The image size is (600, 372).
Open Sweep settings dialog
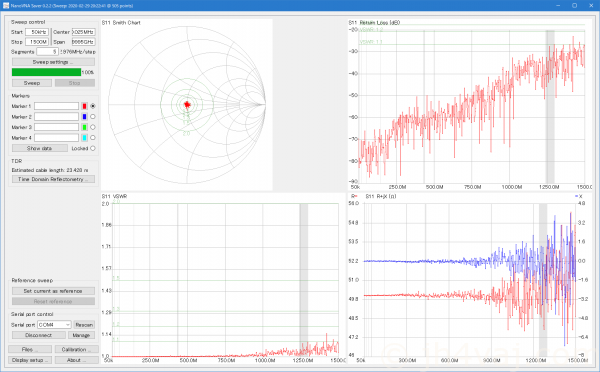[x=53, y=62]
